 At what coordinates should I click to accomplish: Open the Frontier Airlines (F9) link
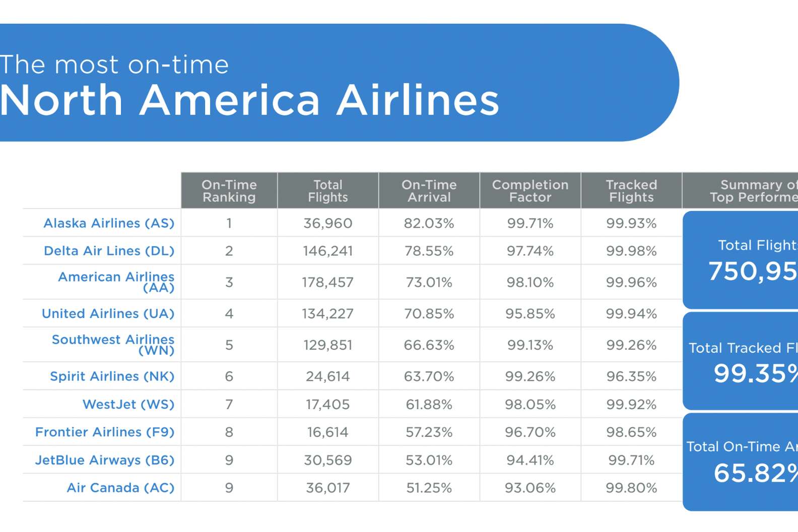(x=105, y=432)
